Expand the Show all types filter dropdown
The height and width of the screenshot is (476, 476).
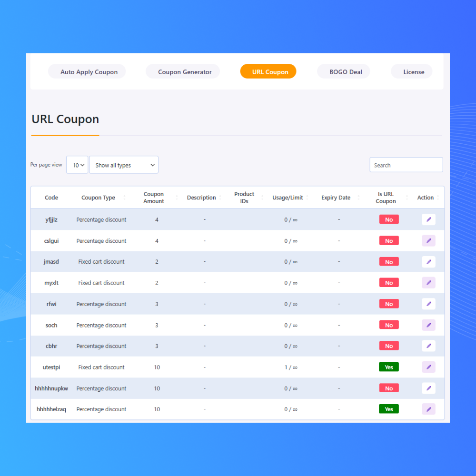click(124, 165)
